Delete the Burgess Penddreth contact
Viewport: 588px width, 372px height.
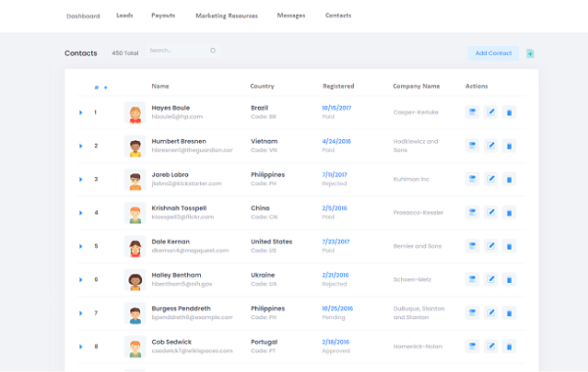tap(509, 313)
